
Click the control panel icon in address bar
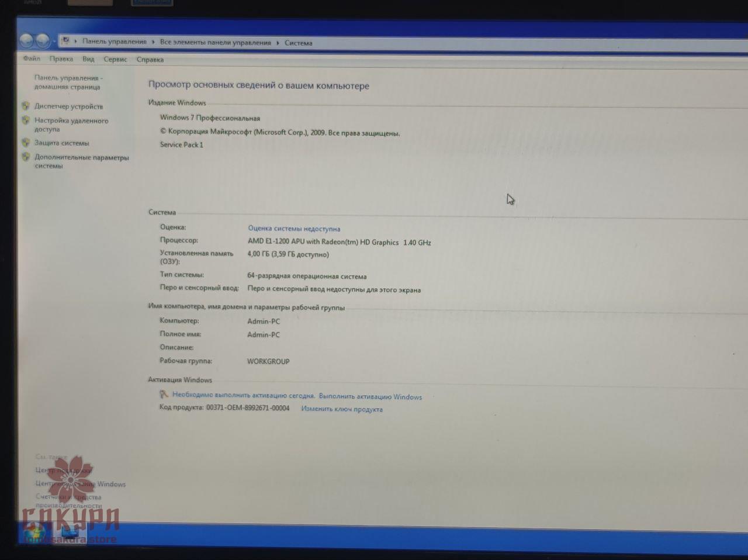(66, 40)
